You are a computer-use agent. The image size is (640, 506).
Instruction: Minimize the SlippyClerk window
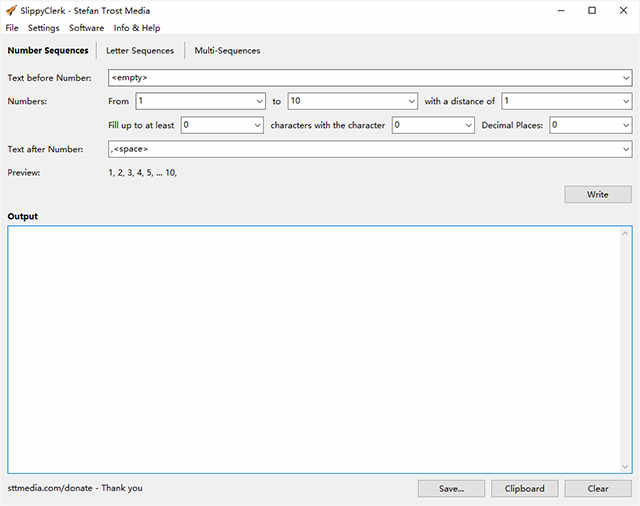click(x=561, y=11)
